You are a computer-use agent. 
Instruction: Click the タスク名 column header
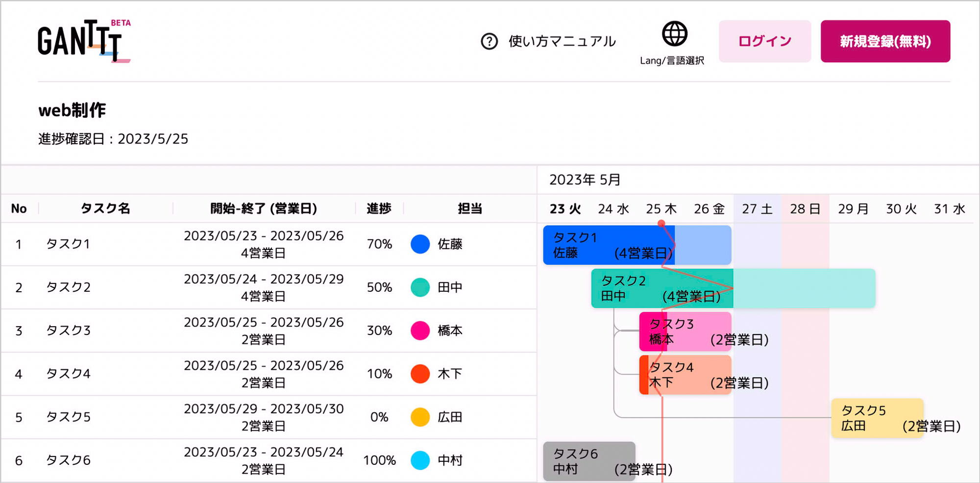point(105,209)
